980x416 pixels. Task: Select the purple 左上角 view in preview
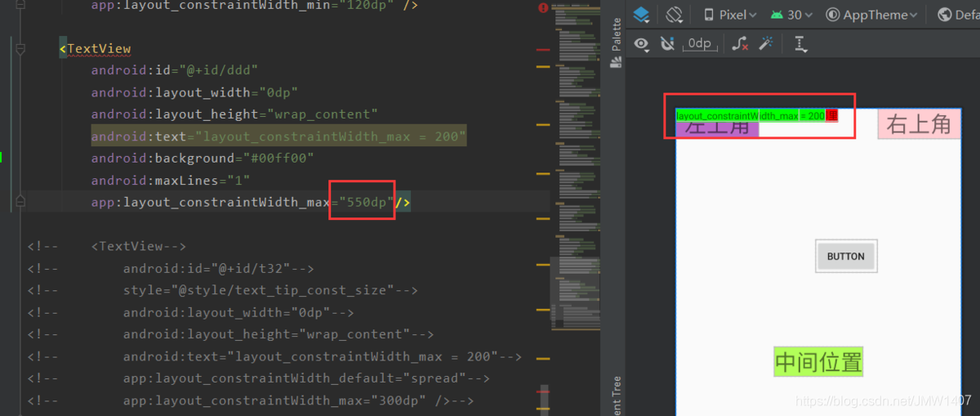coord(717,129)
